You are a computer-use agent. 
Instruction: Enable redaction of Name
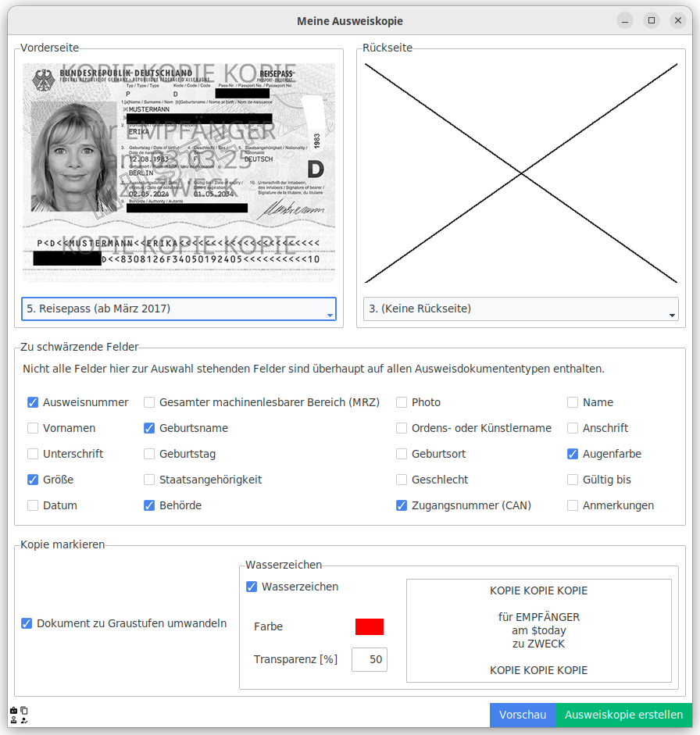coord(573,401)
